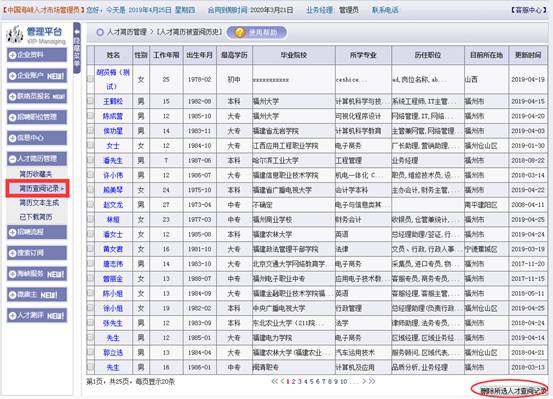Tick the checkbox for 女士 row
This screenshot has height=399, width=553.
pos(91,145)
